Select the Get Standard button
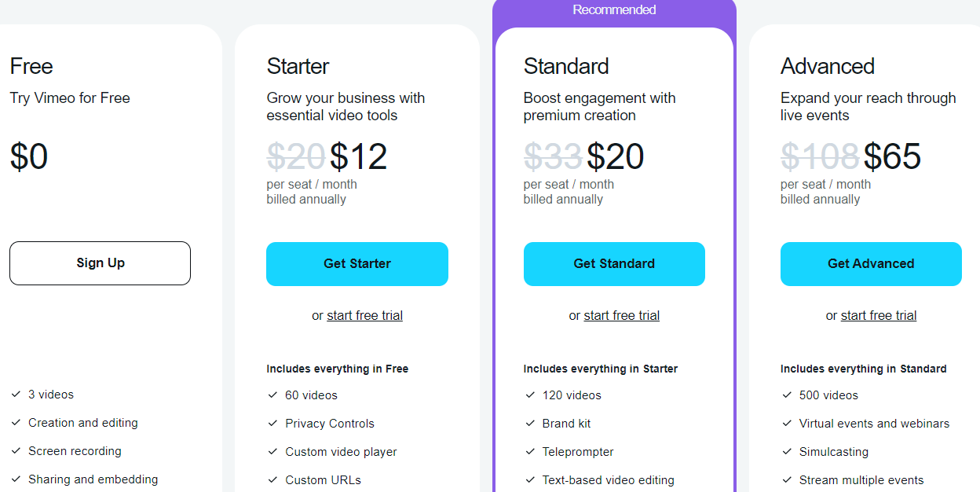Screen dimensions: 980x492 [614, 264]
